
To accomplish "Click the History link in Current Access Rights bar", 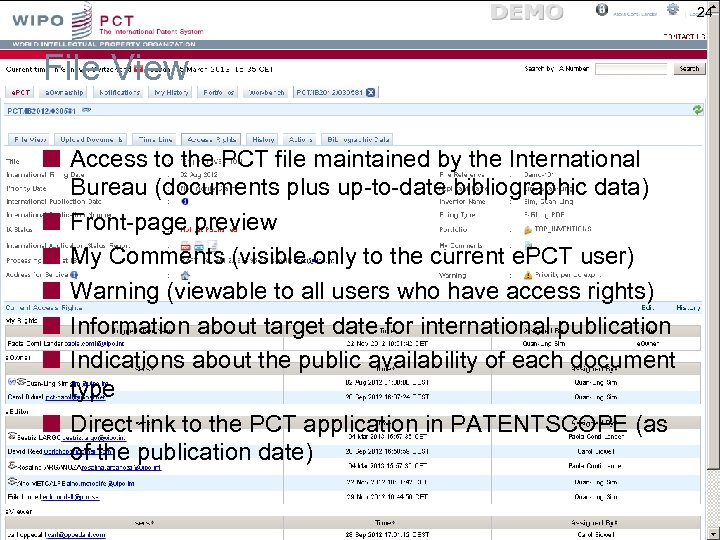I will (688, 308).
